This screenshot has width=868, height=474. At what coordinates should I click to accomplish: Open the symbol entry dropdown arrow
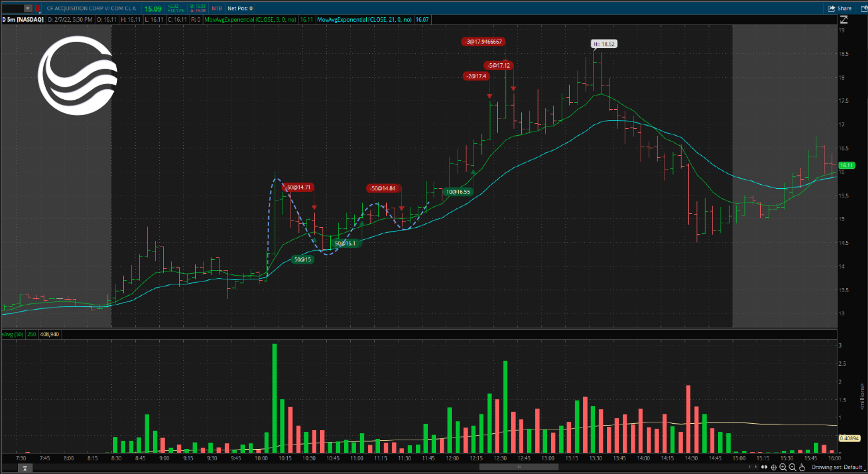click(27, 8)
